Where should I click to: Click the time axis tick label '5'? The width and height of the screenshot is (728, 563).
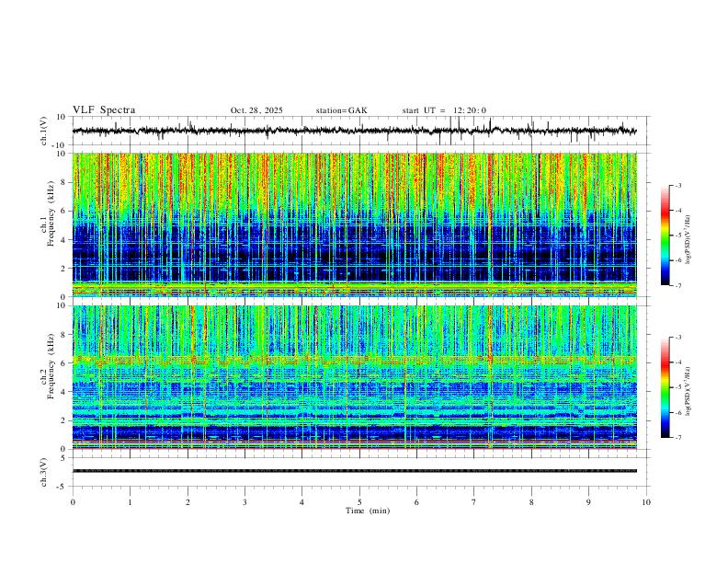(359, 502)
